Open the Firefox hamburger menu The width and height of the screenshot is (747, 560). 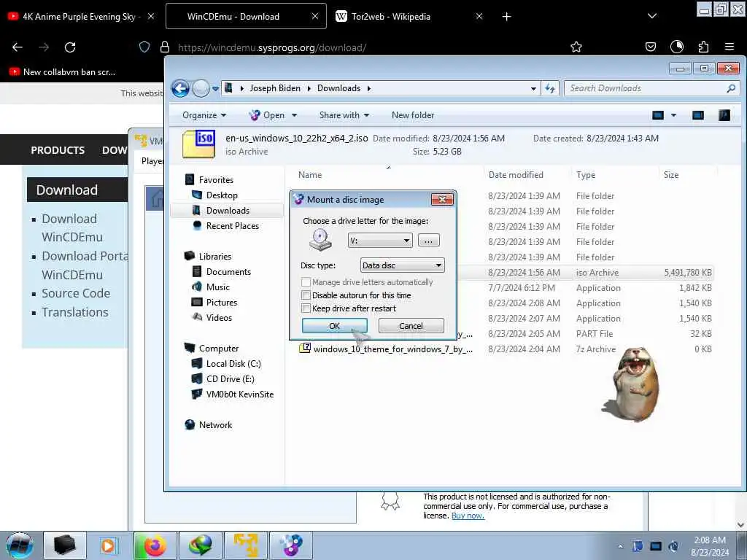click(x=729, y=47)
